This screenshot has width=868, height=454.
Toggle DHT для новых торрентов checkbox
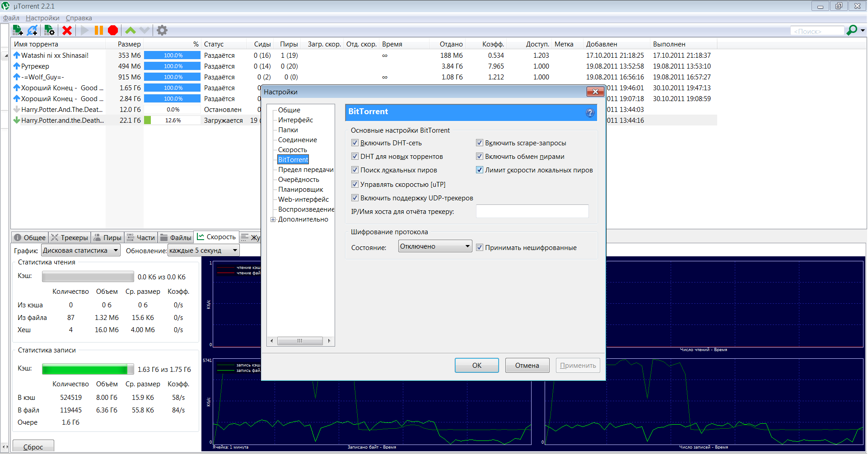[355, 156]
